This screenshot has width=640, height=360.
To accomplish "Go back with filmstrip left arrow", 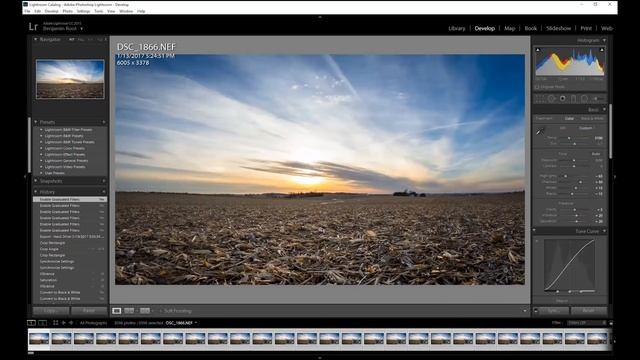I will point(64,323).
